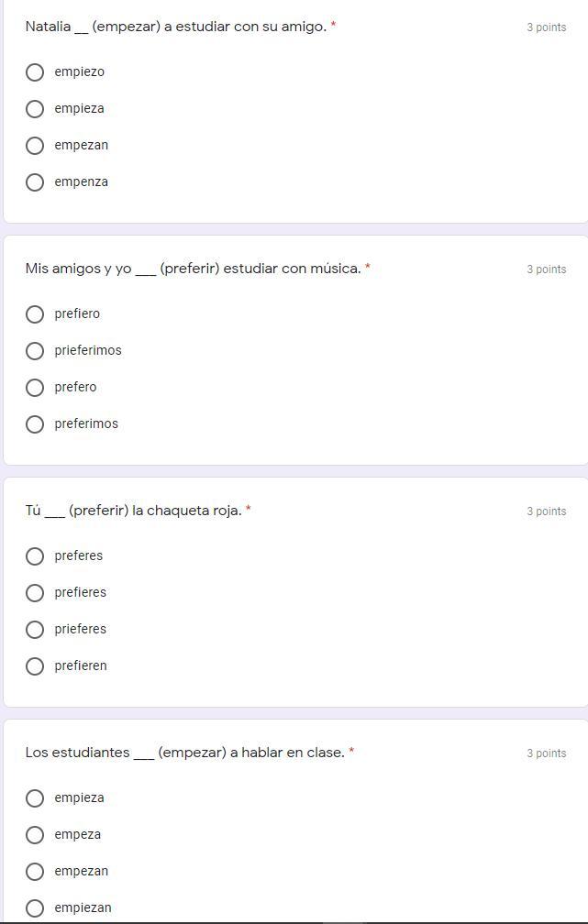
Task: Select the 'empiezan' radio option
Action: click(35, 908)
